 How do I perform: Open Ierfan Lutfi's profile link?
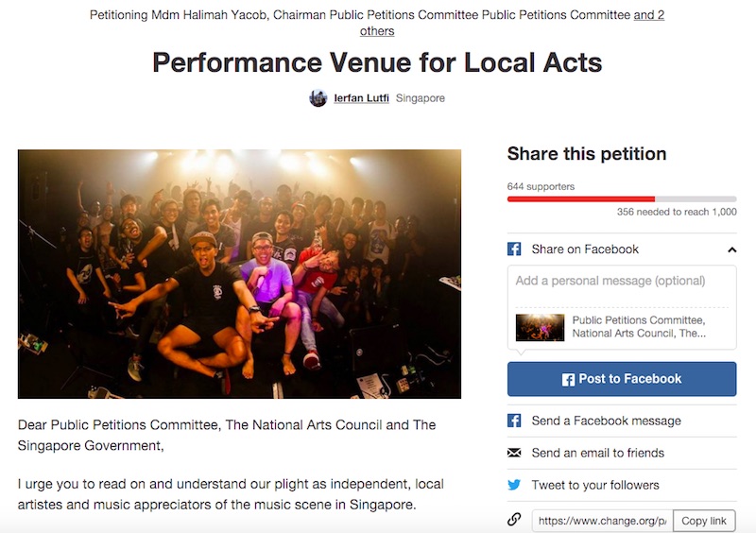click(x=360, y=98)
